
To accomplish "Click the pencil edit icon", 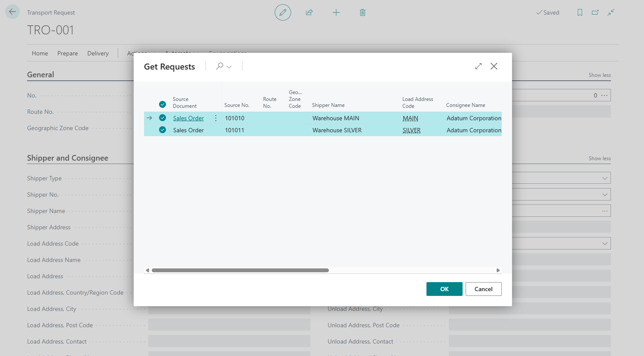I will [282, 12].
